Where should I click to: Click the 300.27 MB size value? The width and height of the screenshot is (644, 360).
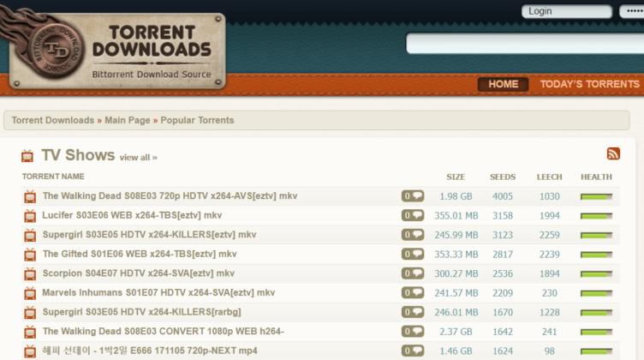click(456, 273)
